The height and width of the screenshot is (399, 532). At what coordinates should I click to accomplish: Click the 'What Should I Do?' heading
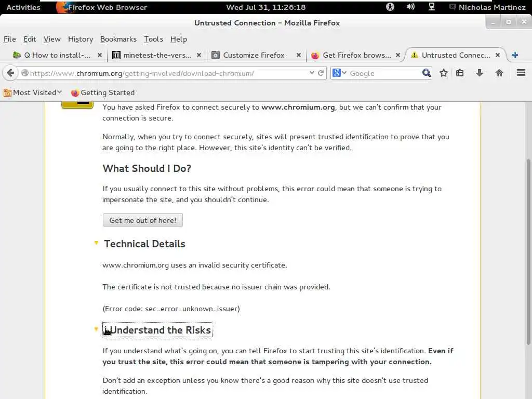[147, 168]
